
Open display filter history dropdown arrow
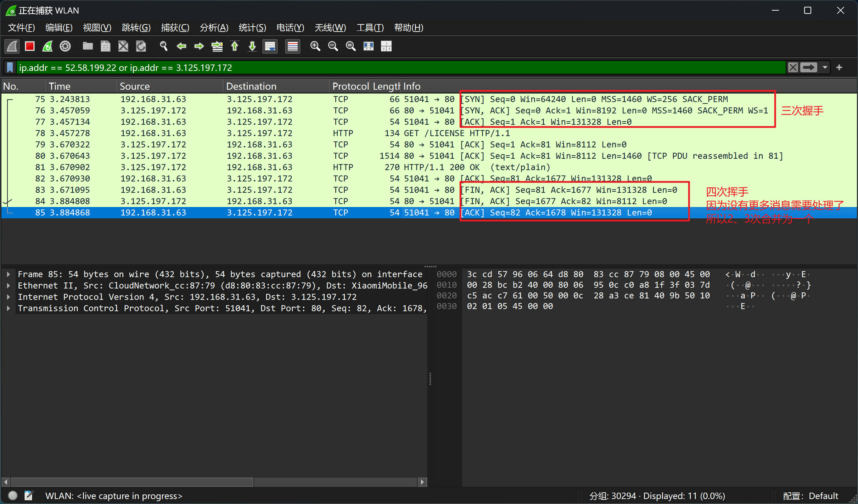[x=825, y=67]
